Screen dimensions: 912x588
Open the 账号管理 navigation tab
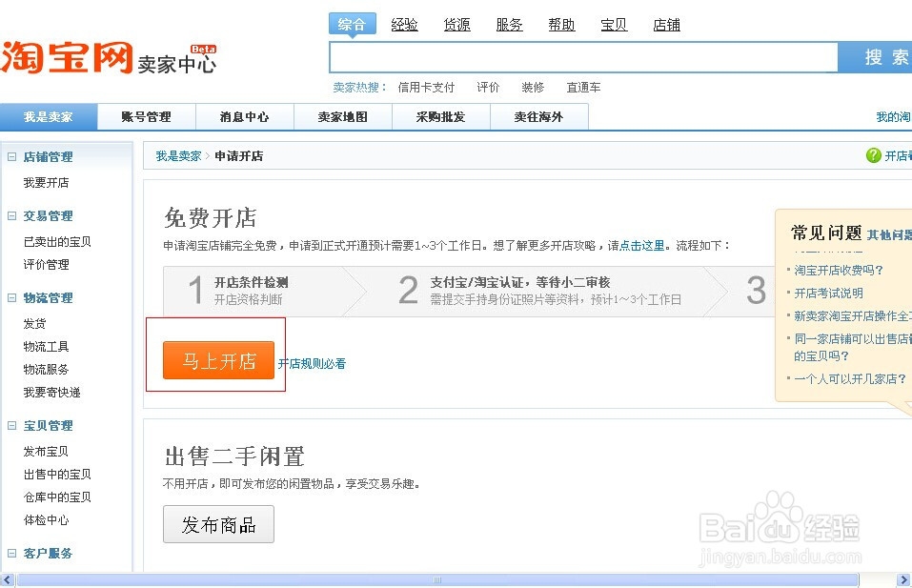pyautogui.click(x=146, y=117)
